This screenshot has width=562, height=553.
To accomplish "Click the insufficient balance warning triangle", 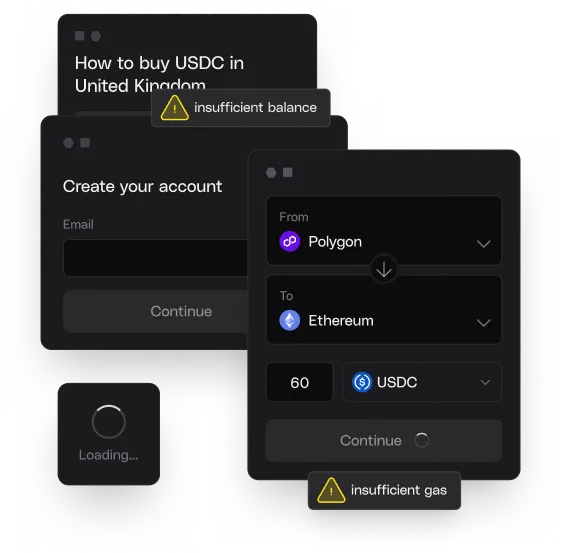I will [x=175, y=108].
